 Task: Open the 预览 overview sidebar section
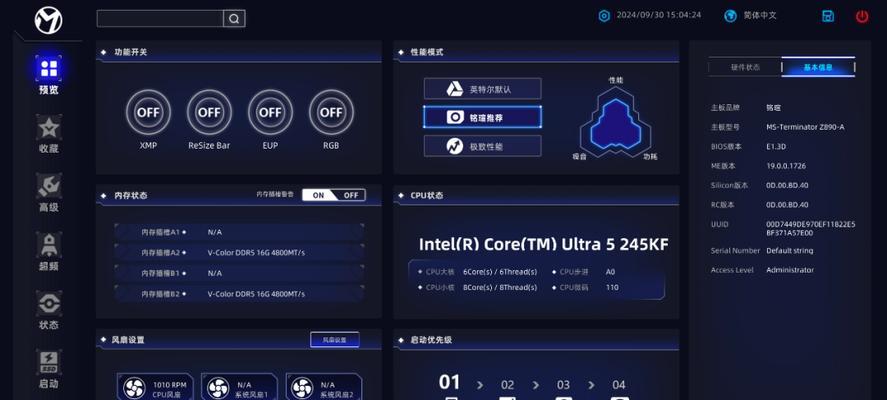point(49,75)
